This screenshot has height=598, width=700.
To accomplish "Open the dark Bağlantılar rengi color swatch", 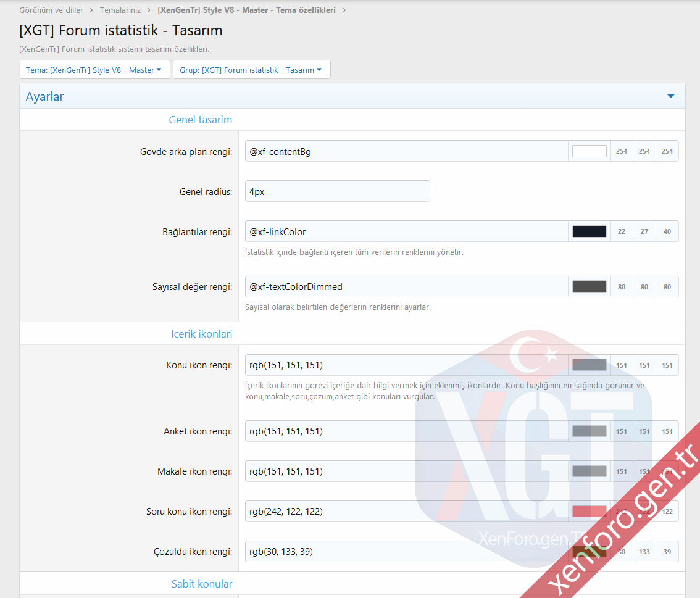I will click(590, 231).
